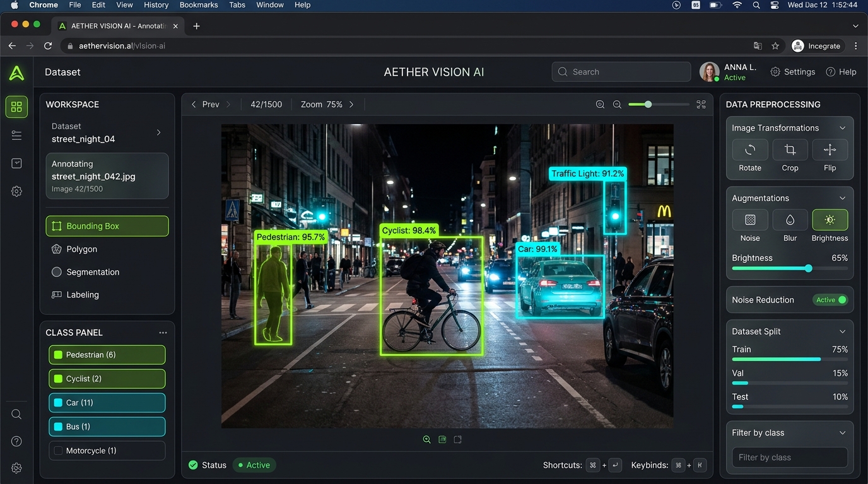This screenshot has width=868, height=484.
Task: Open the list view sidebar icon
Action: coord(16,135)
